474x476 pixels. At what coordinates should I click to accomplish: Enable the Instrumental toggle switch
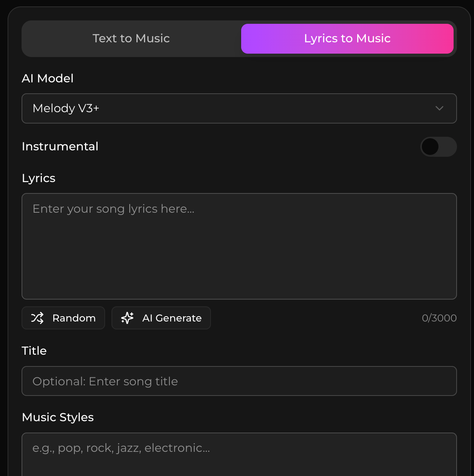438,147
